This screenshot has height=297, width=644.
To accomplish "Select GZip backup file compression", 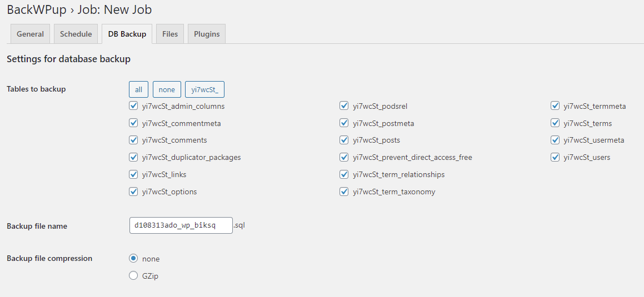I will (x=133, y=276).
